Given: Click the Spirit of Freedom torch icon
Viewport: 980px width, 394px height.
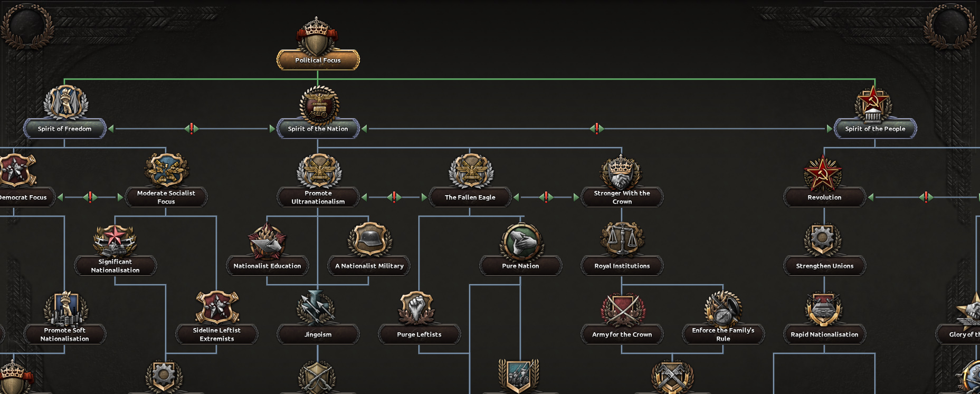Looking at the screenshot, I should click(x=65, y=103).
